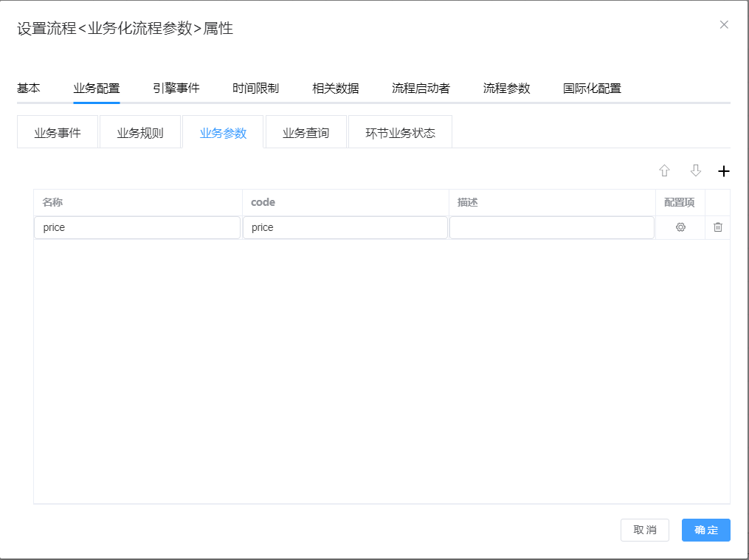Open the 引擎事件 tab
This screenshot has width=749, height=560.
click(176, 88)
